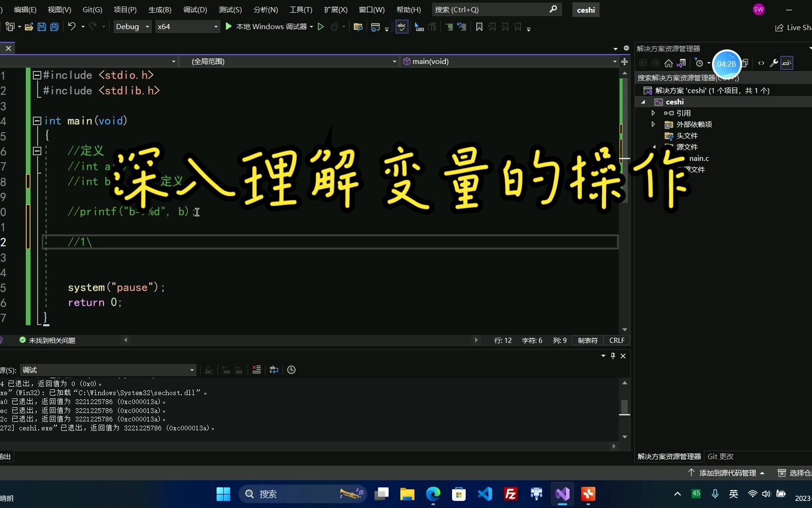Switch to the 解决方案资源管理器 bottom tab
812x508 pixels.
point(669,456)
